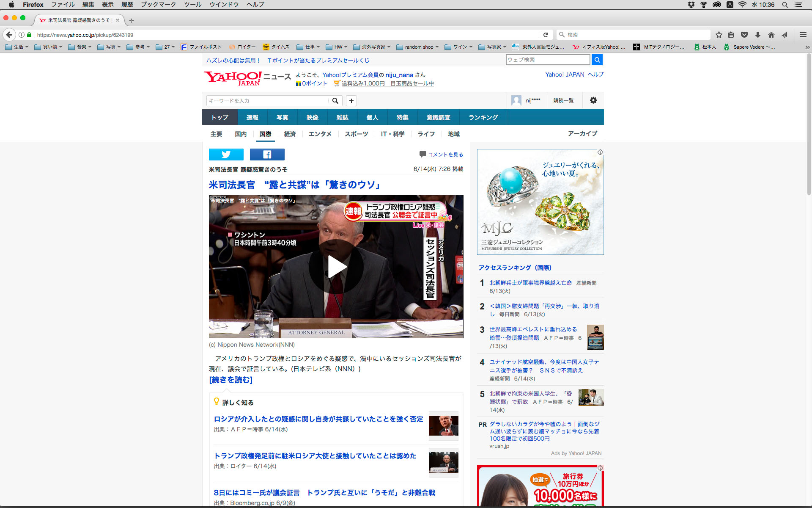812x508 pixels.
Task: Open Firefox hamburger menu
Action: (x=803, y=35)
